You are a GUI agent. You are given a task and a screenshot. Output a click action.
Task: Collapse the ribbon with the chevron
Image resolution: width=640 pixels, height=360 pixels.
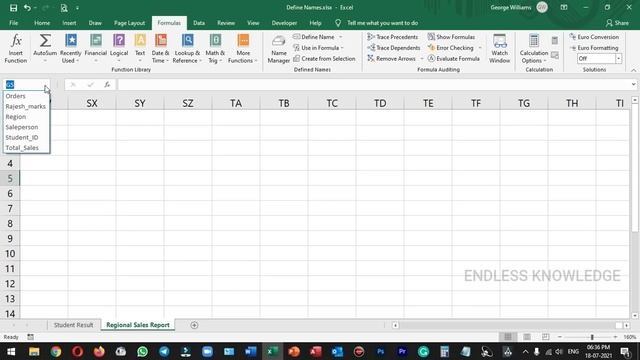[633, 70]
